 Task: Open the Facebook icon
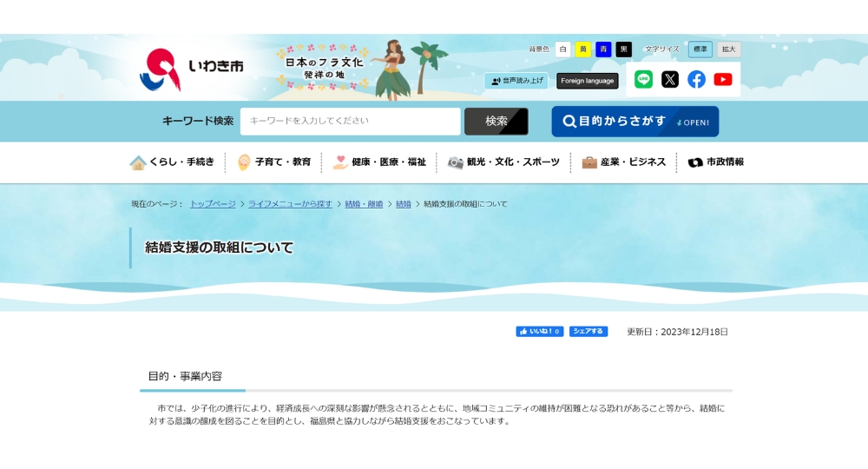tap(696, 79)
